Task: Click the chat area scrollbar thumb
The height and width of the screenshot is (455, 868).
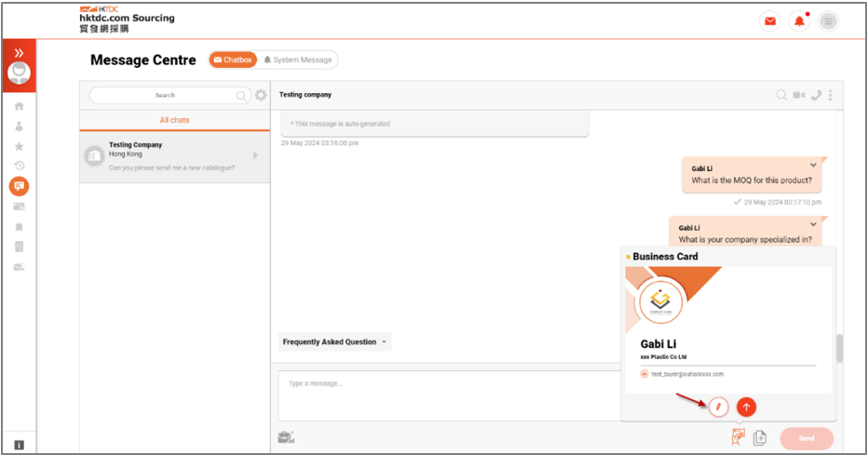Action: coord(839,348)
